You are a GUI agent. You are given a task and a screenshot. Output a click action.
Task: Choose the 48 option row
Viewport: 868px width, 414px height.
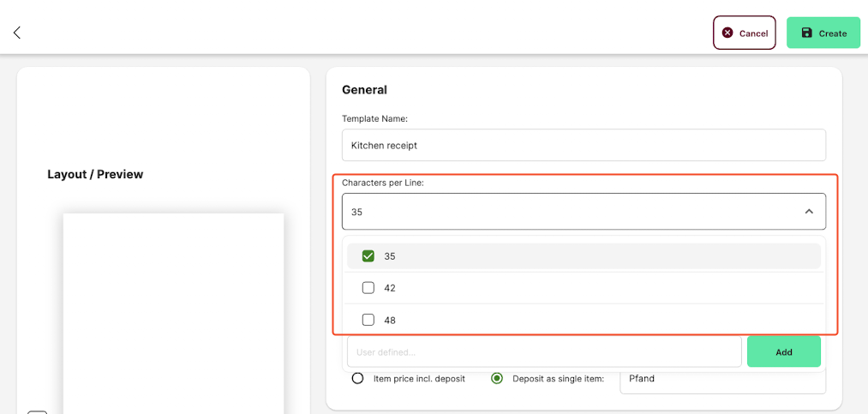(x=584, y=320)
